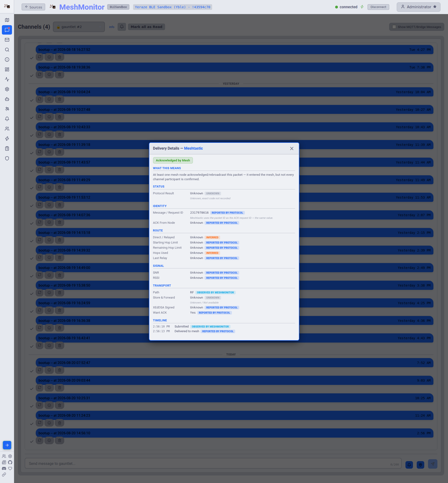Viewport: 448px width, 483px height.
Task: Click the location pin button near input
Action: [x=420, y=465]
